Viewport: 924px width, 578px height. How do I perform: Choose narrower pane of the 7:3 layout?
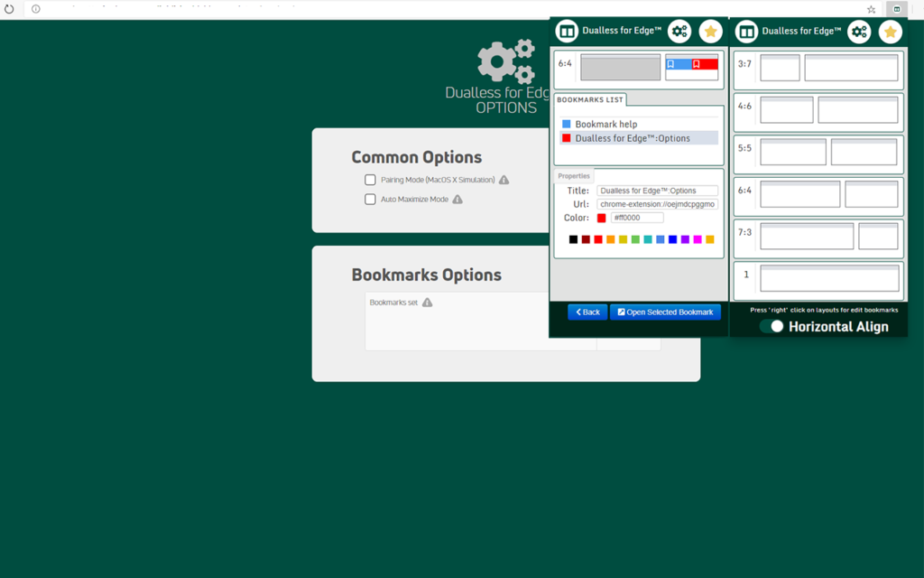pos(878,236)
